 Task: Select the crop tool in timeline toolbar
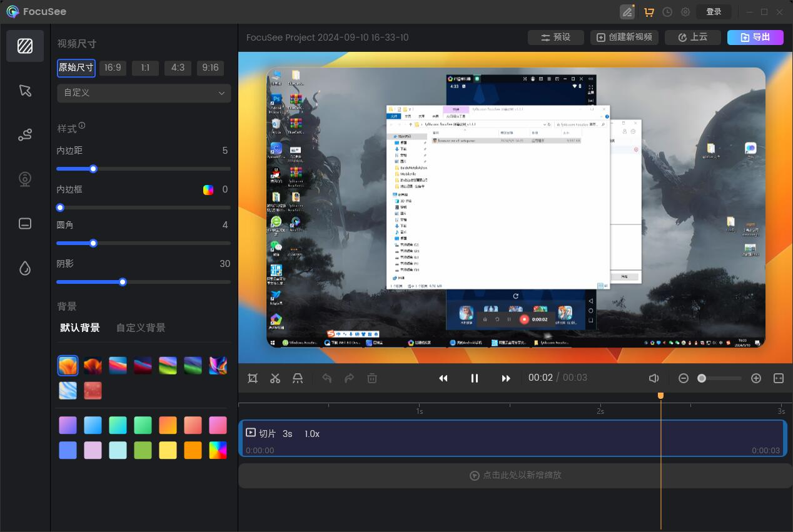point(253,378)
